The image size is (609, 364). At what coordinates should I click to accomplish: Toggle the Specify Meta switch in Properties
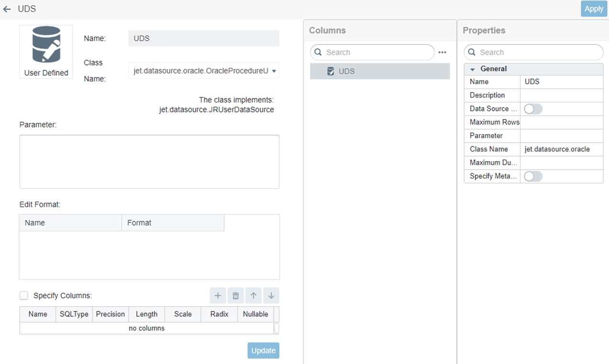(533, 176)
